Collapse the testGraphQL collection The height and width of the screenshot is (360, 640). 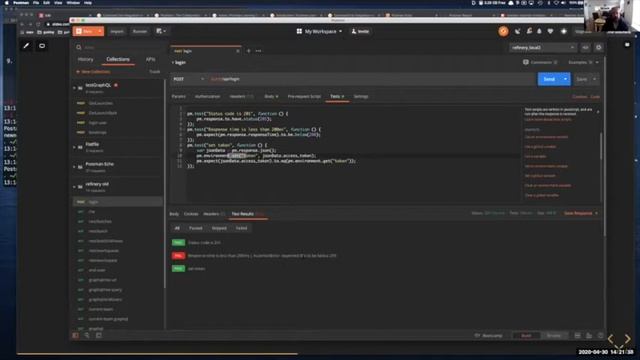coord(74,88)
